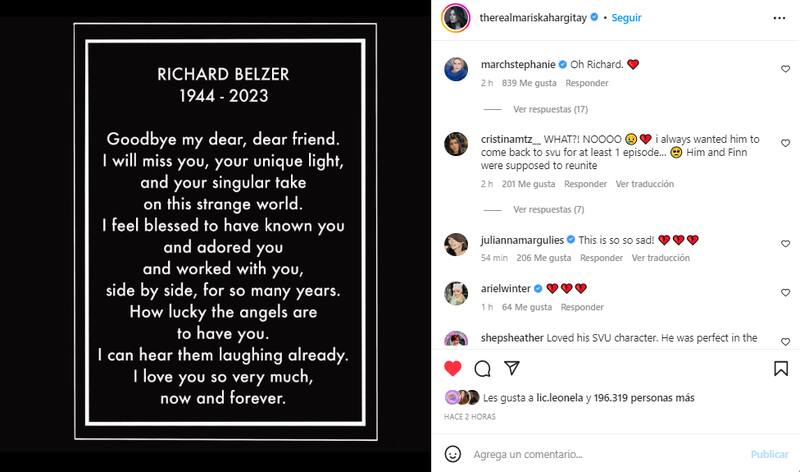
Task: Expand Ver respuestas (17) replies
Action: 550,109
